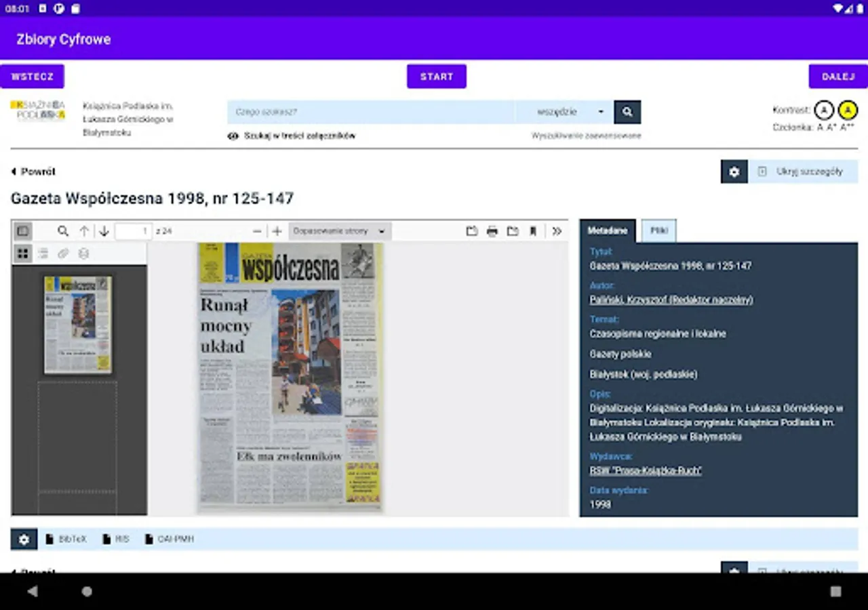Click the DALEJ button
The height and width of the screenshot is (610, 868).
[x=838, y=77]
